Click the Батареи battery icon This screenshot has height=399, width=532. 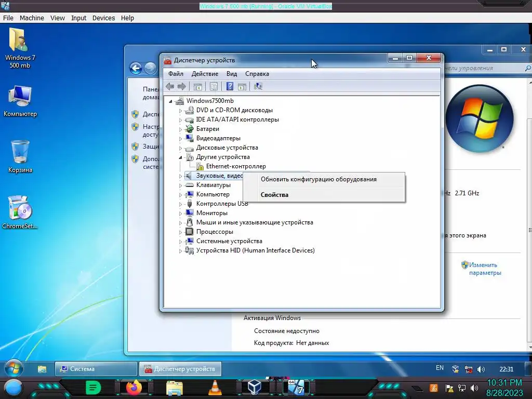[x=189, y=129]
